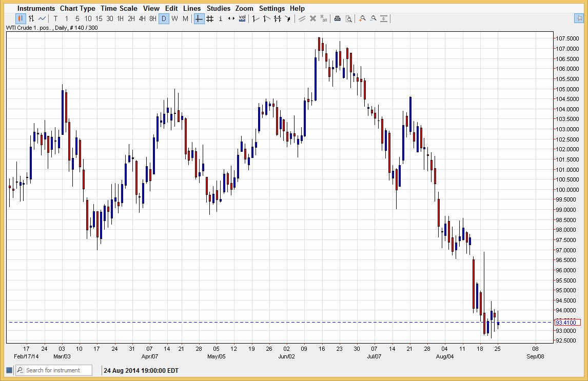Enable the chart grid icon
588x381 pixels.
click(x=209, y=18)
